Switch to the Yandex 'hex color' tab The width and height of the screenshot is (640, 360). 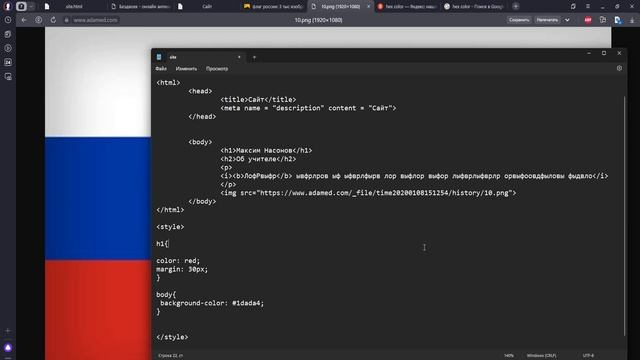pyautogui.click(x=407, y=7)
